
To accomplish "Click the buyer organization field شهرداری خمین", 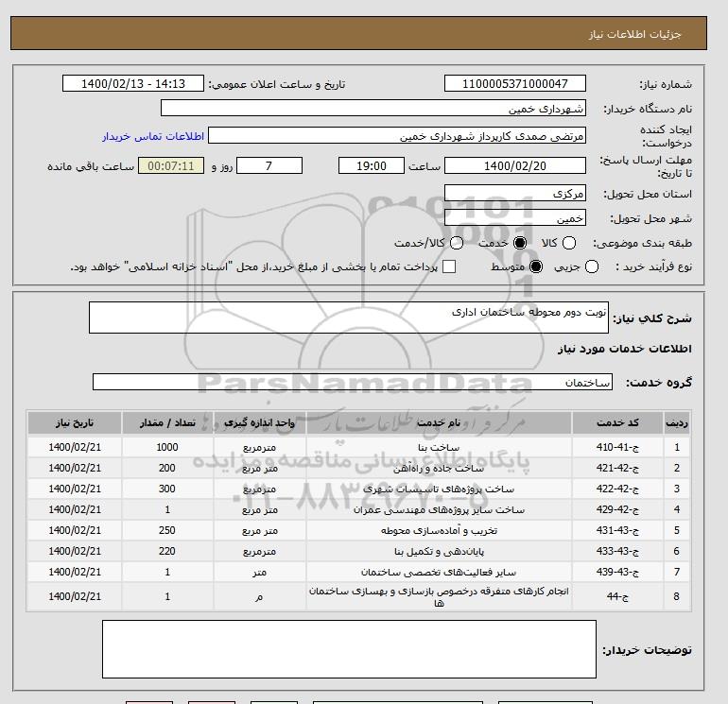I will (373, 108).
